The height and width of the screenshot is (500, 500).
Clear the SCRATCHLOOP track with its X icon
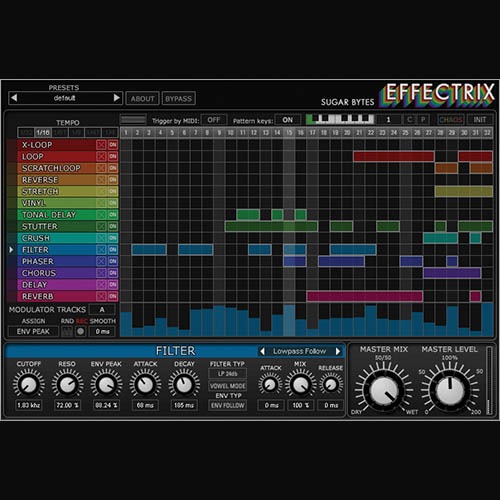tap(101, 168)
